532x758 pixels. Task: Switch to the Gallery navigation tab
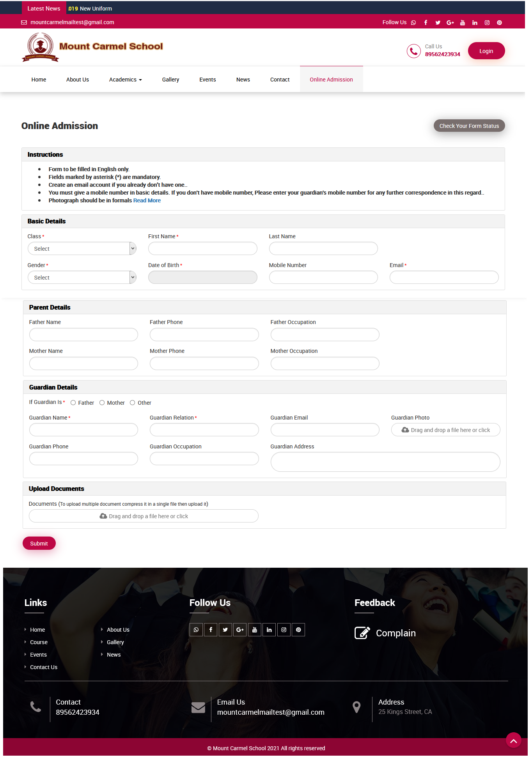170,79
